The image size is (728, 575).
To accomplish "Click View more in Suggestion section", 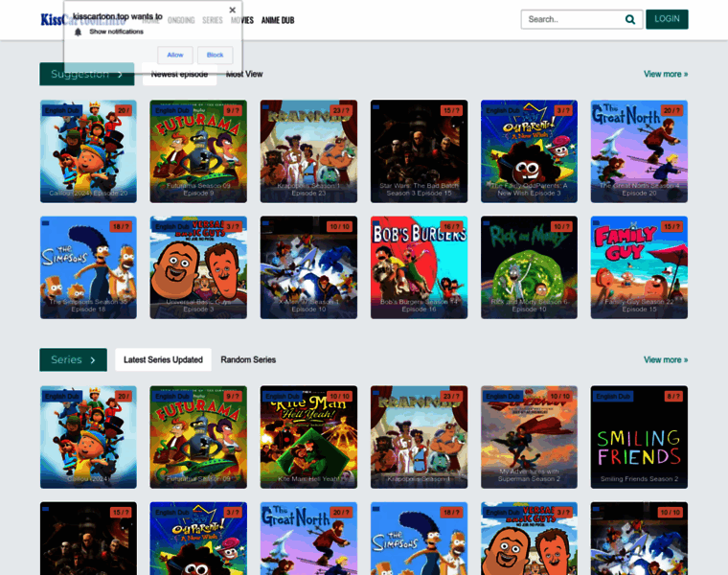I will 666,75.
